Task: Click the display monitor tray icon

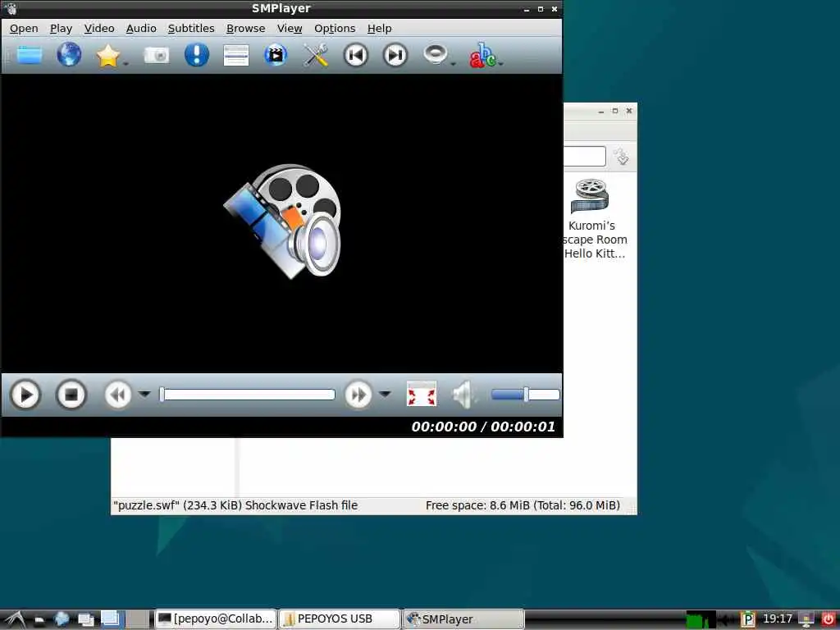Action: tap(806, 619)
